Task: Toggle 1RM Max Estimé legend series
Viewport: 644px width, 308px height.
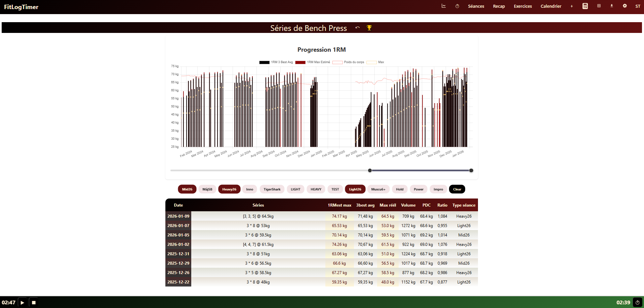Action: point(313,62)
